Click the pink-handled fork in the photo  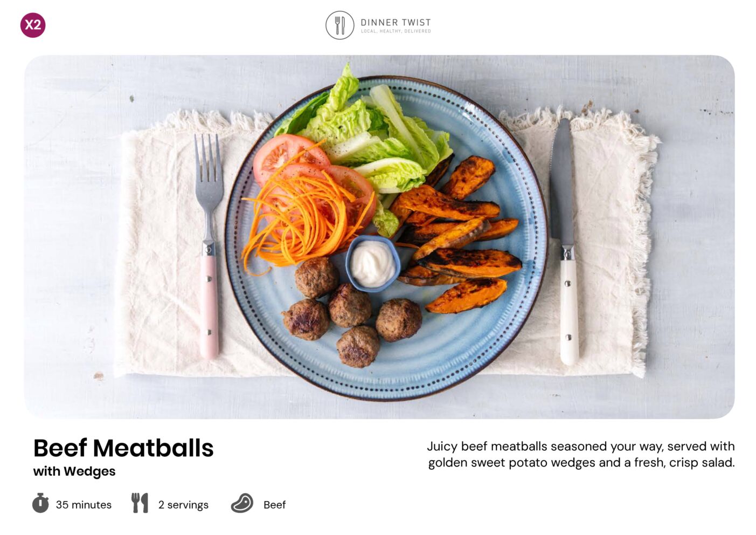(x=209, y=246)
